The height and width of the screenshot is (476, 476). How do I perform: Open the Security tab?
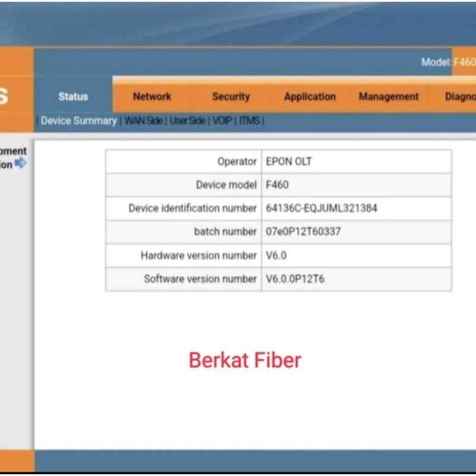coord(231,96)
